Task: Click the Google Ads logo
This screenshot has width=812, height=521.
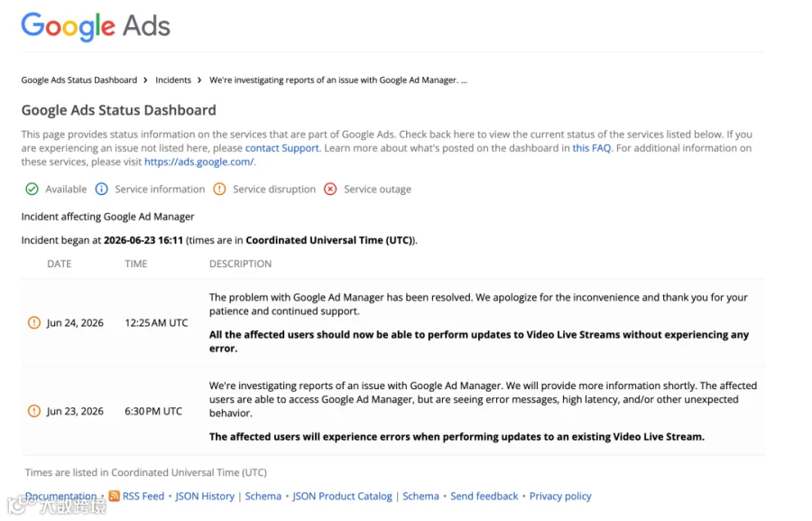Action: [96, 26]
